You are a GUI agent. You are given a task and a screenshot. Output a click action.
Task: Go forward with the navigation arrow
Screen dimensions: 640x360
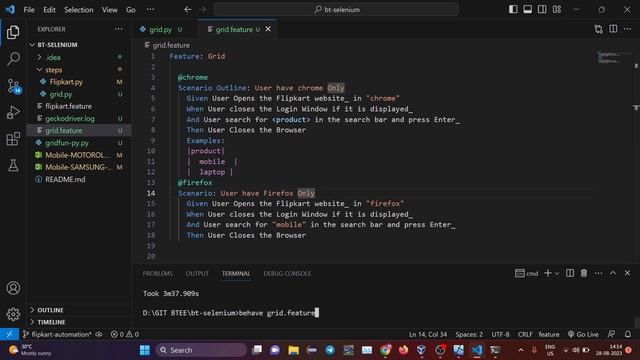[x=203, y=9]
